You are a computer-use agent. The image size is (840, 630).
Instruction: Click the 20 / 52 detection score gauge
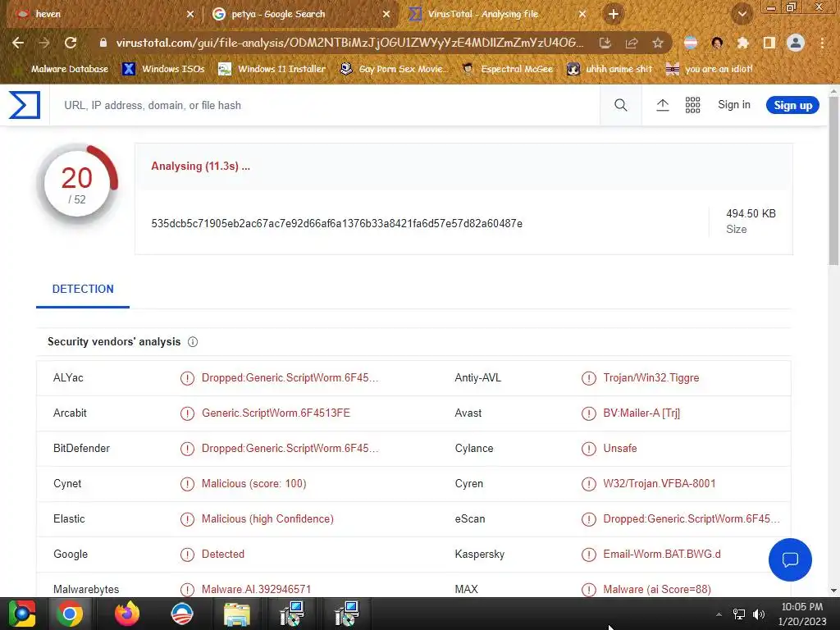click(x=77, y=185)
